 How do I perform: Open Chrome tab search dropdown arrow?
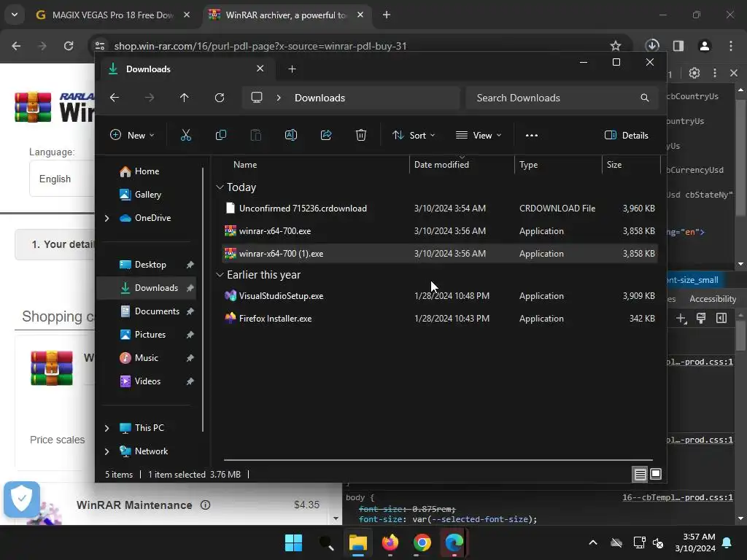click(x=15, y=15)
